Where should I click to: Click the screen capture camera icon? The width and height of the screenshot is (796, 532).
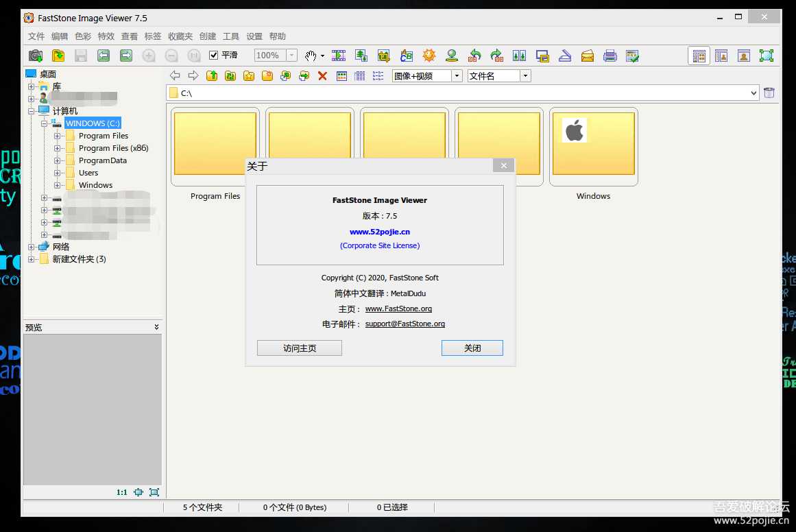(x=36, y=56)
